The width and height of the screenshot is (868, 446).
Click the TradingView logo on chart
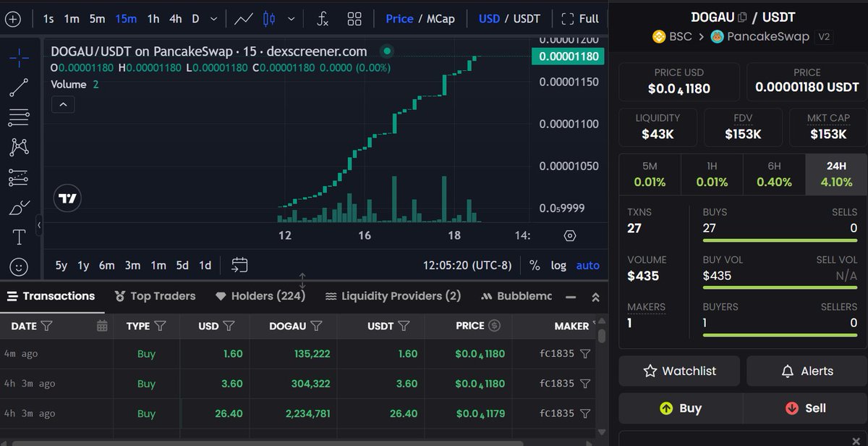coord(68,198)
